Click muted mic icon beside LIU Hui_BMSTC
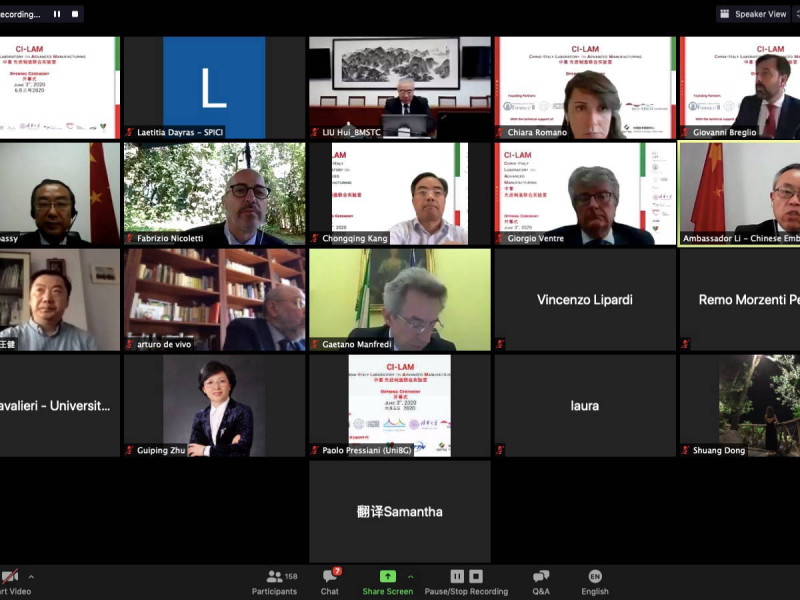The height and width of the screenshot is (600, 800). click(315, 132)
